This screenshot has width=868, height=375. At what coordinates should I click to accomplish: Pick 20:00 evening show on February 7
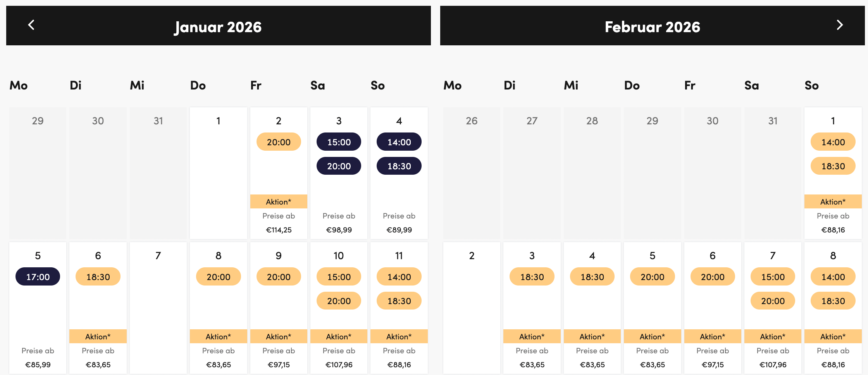[773, 301]
